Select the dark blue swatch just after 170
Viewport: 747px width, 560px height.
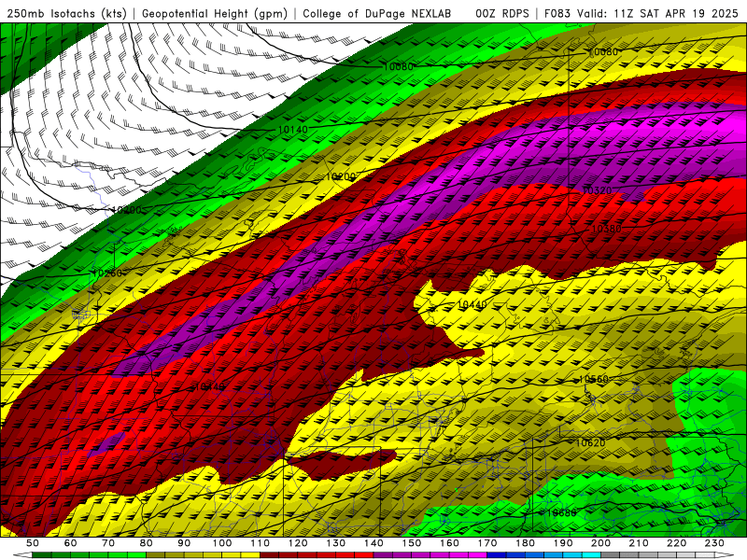pyautogui.click(x=497, y=555)
